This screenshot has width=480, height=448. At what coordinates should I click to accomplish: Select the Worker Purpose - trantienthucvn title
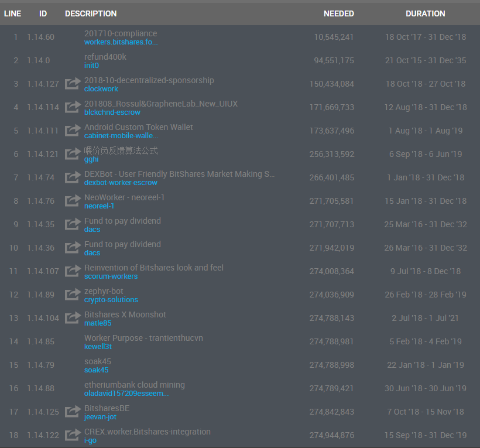point(143,338)
